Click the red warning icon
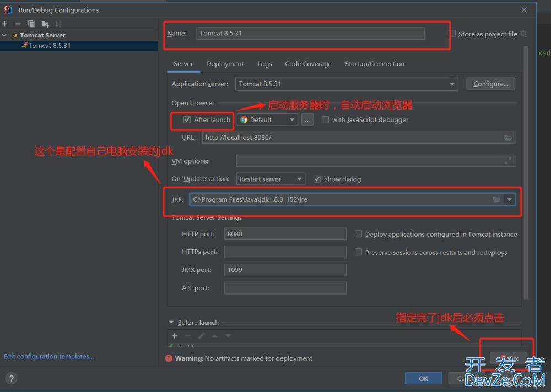Viewport: 551px width, 392px height. (169, 358)
